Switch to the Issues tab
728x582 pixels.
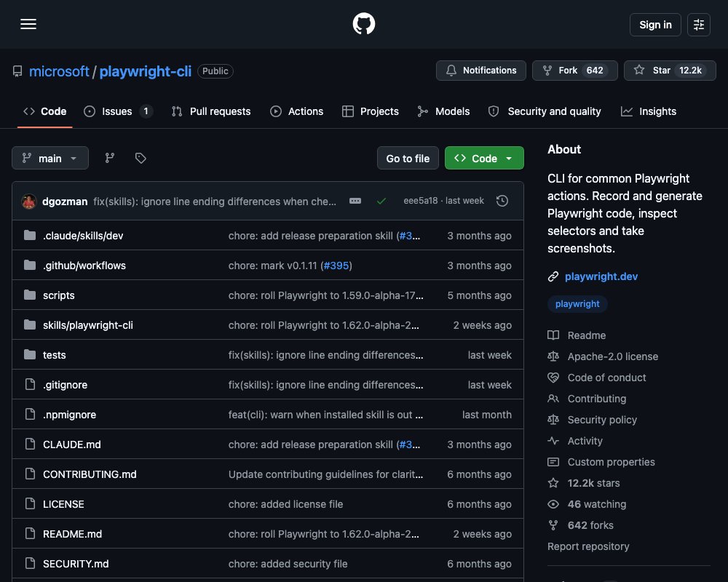coord(118,111)
